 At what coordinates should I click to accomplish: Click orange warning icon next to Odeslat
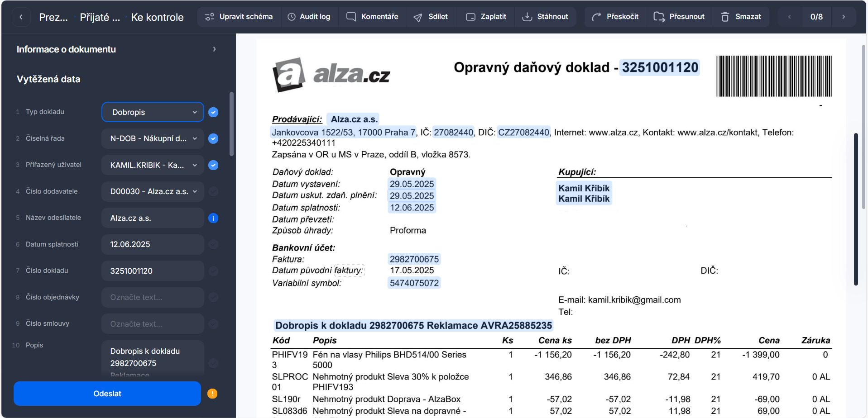[x=212, y=394]
